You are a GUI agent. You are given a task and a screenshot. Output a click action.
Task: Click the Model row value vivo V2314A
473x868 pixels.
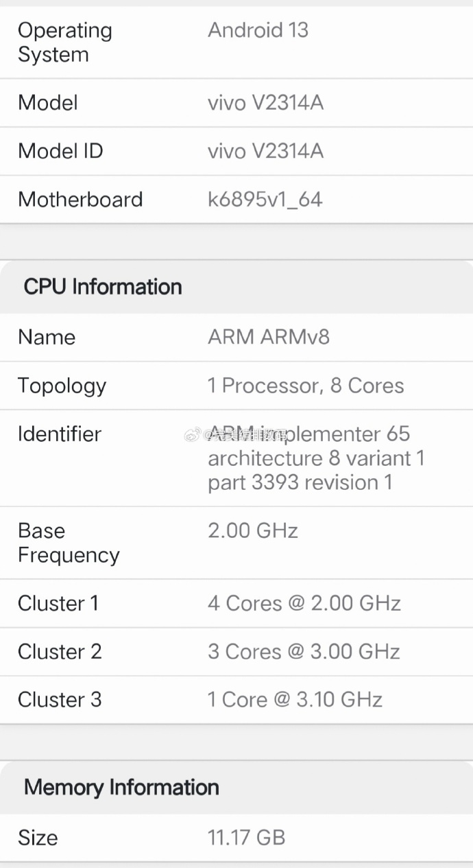[265, 103]
